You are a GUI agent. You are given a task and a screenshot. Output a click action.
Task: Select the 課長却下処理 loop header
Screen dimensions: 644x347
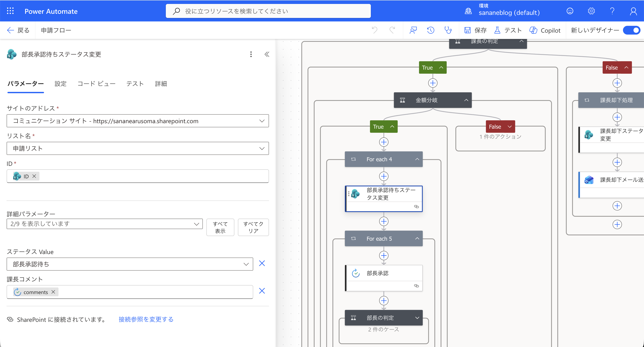611,100
